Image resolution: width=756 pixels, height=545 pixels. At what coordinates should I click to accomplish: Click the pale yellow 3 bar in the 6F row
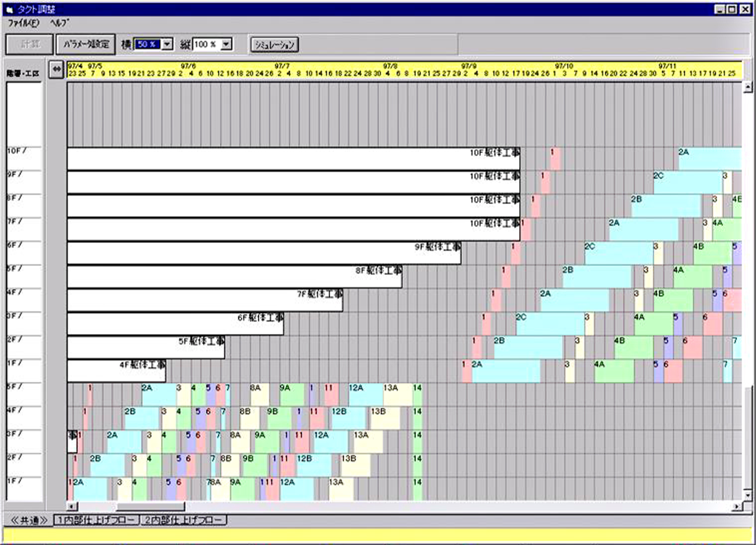tap(658, 253)
